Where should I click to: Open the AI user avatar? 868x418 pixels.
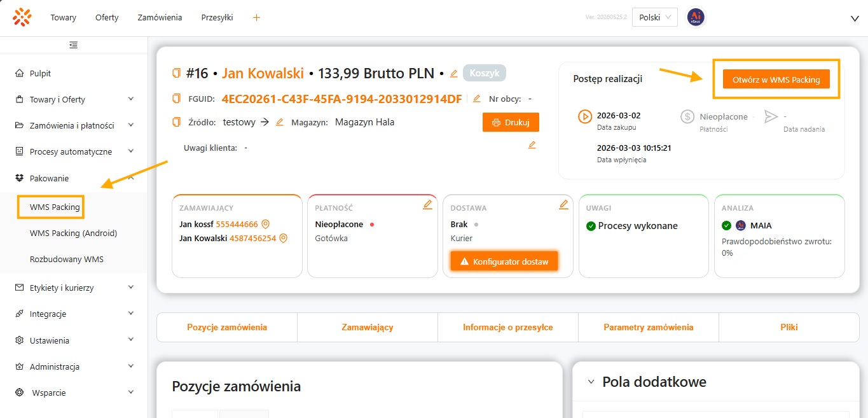(696, 17)
